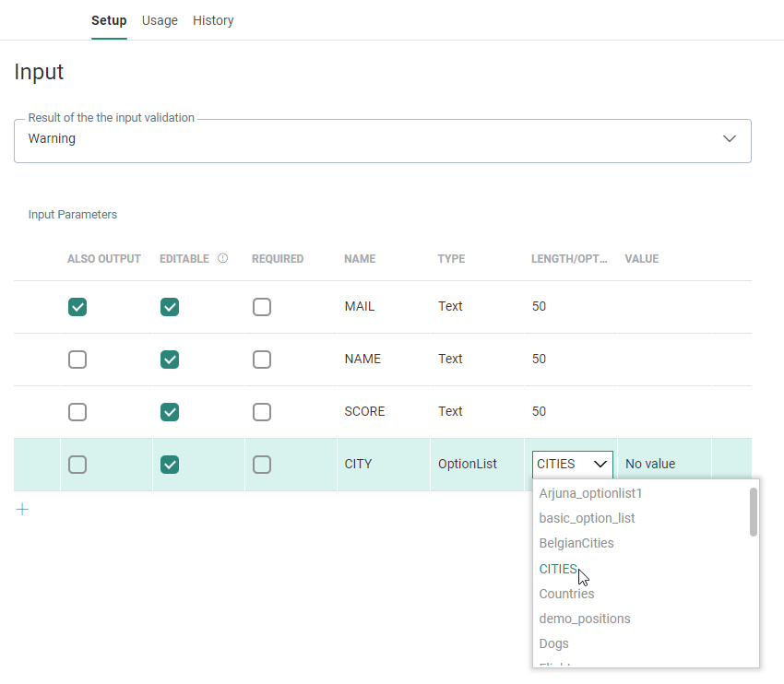This screenshot has width=784, height=684.
Task: Click the dropdown list scrollbar thumb
Action: 754,512
